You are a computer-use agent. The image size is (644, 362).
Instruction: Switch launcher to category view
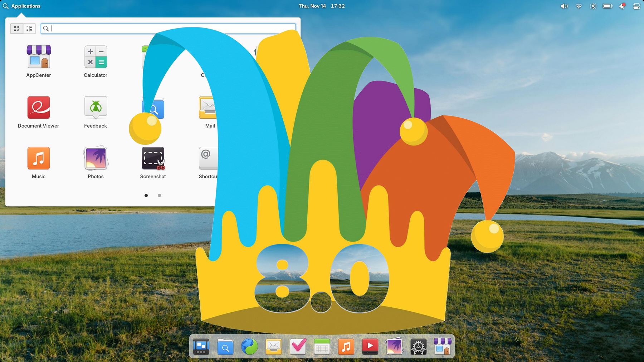[29, 29]
